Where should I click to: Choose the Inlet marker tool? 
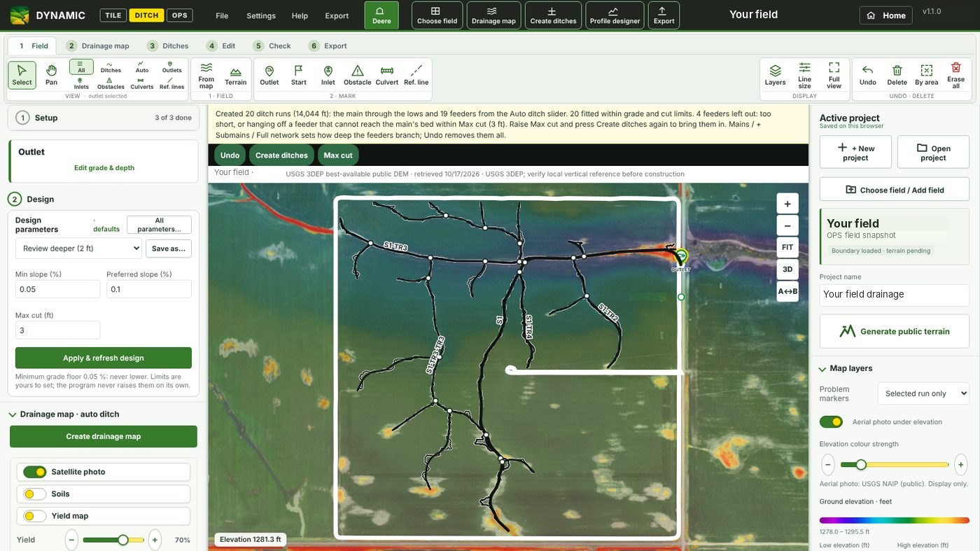click(x=328, y=75)
